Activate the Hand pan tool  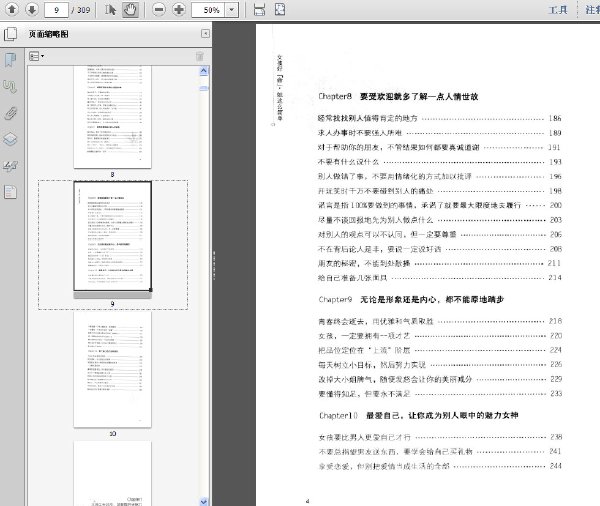(130, 10)
